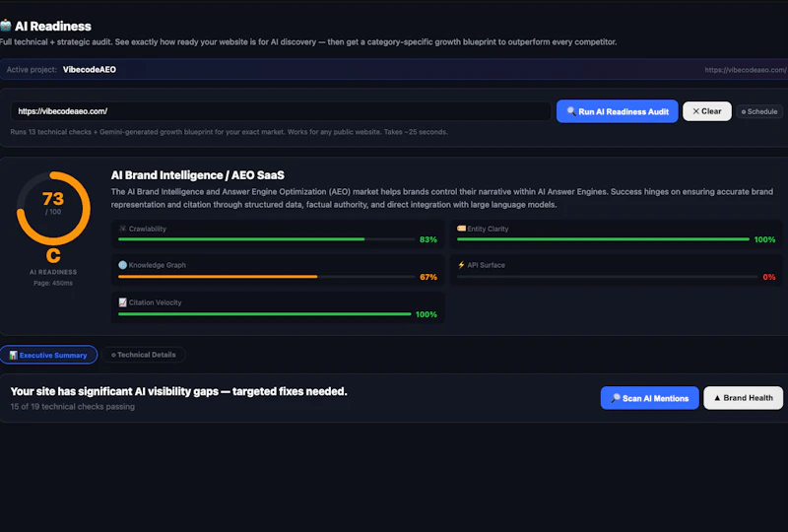Open the Schedule option
This screenshot has height=532, width=788.
(x=759, y=111)
